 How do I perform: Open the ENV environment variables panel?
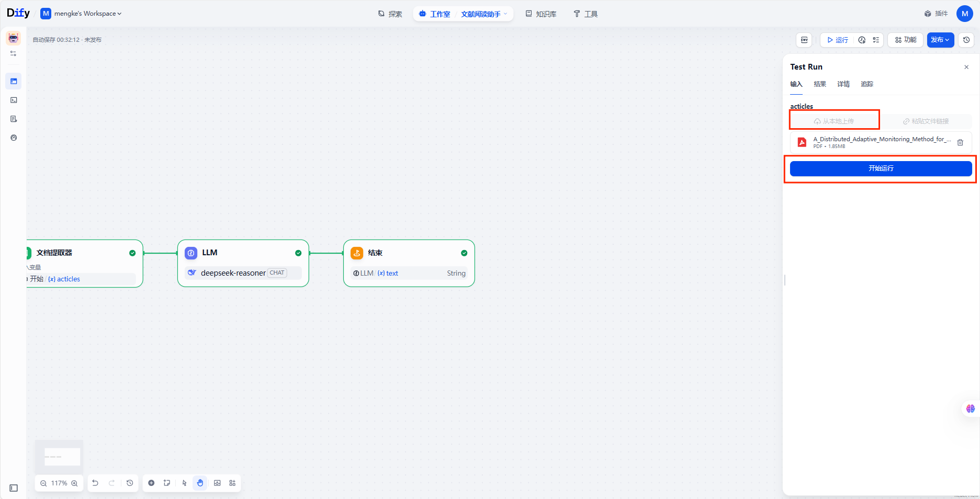[x=804, y=40]
